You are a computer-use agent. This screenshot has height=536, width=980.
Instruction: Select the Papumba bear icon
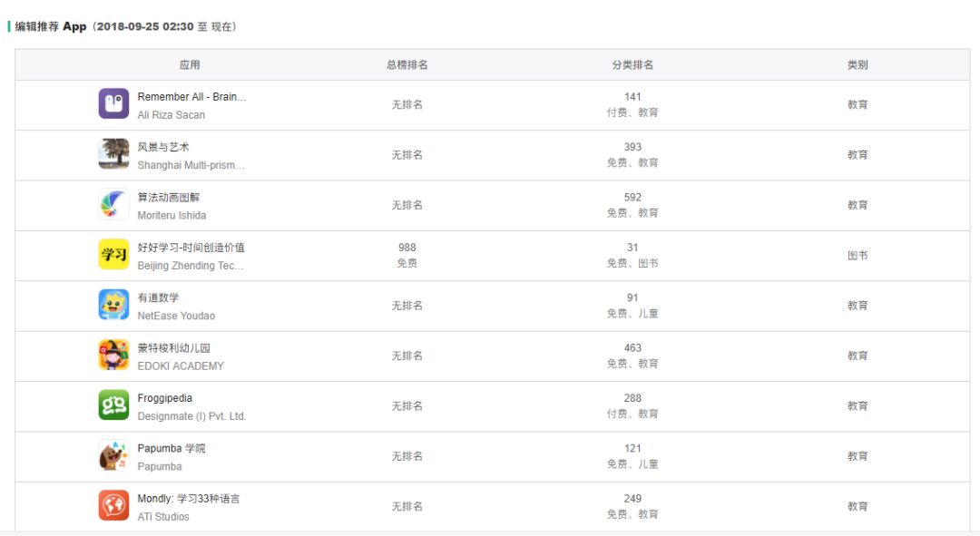point(113,456)
